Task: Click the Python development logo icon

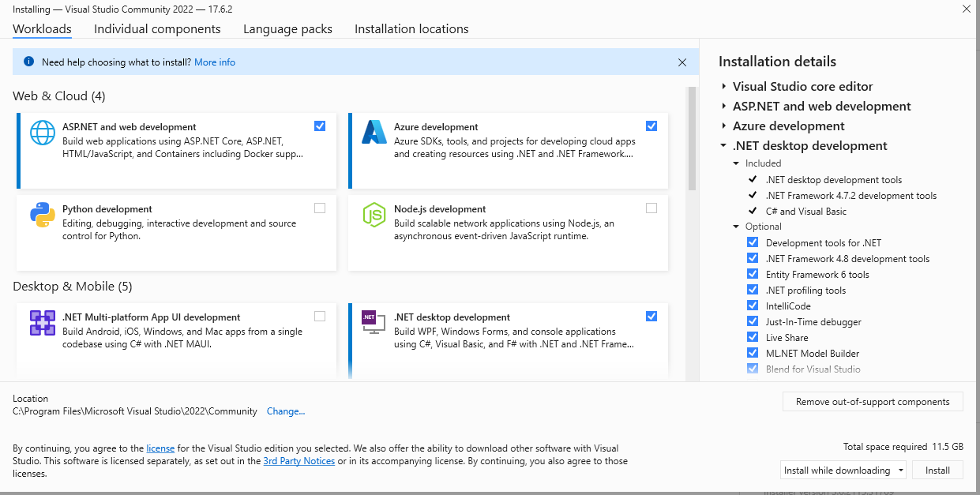Action: pos(43,214)
